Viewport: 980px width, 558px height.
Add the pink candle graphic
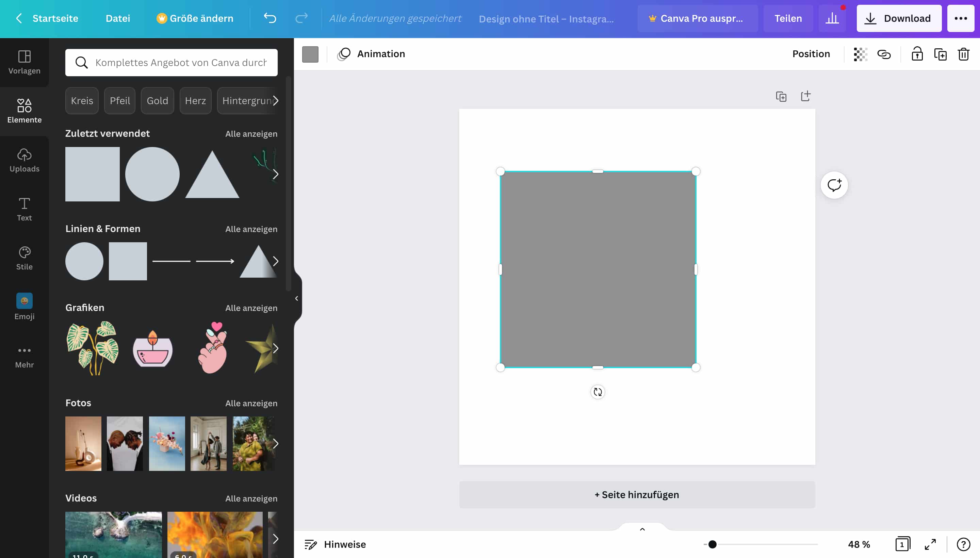pos(152,349)
